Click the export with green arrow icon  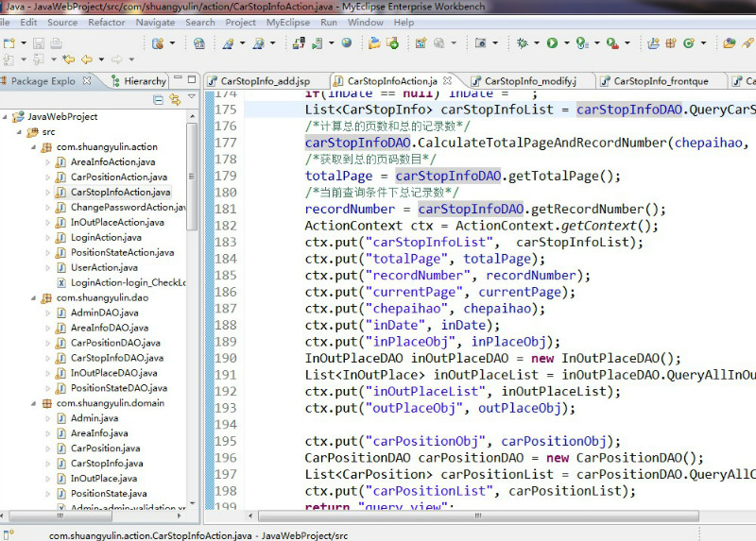(392, 43)
